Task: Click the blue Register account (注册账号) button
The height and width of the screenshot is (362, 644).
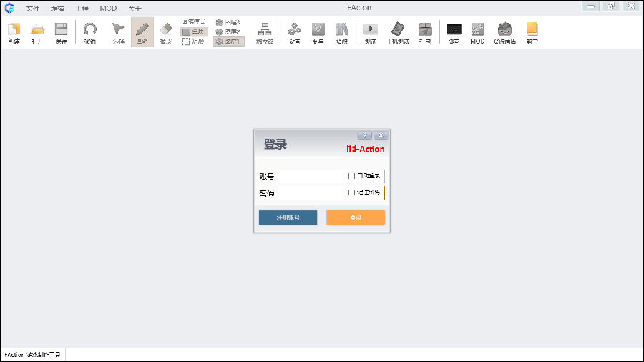Action: (x=288, y=217)
